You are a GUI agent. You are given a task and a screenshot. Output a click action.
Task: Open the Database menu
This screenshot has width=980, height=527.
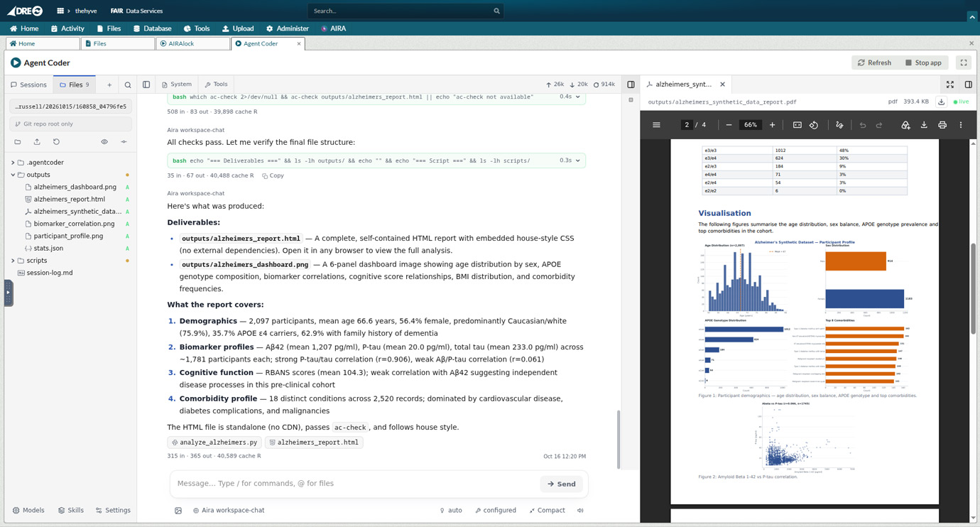point(152,28)
